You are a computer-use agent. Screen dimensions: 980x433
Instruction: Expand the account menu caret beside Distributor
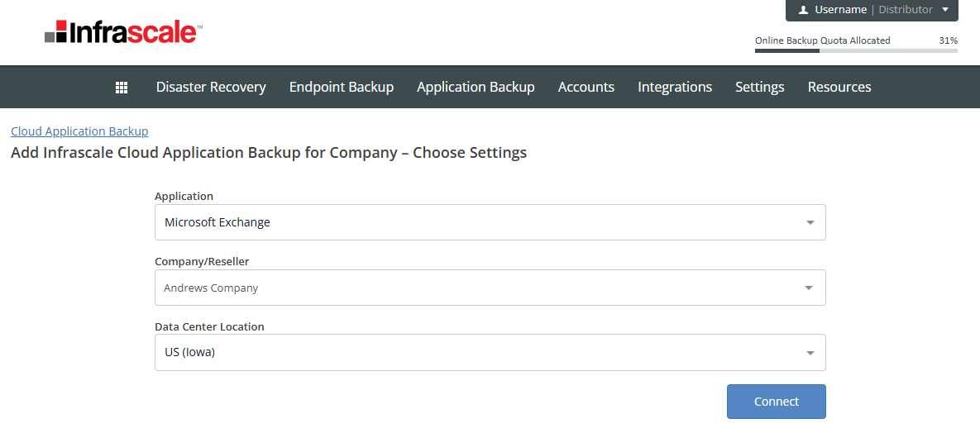pos(945,10)
